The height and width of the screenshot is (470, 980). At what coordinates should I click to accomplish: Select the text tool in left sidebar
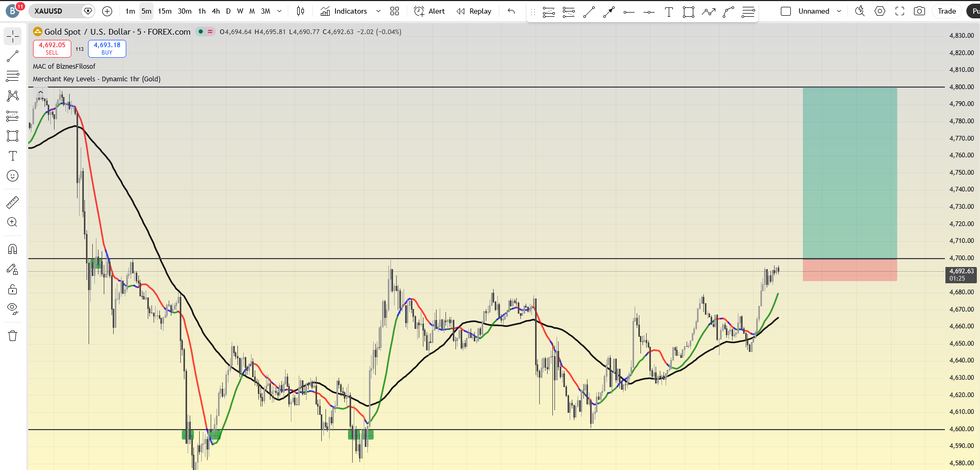pyautogui.click(x=13, y=156)
